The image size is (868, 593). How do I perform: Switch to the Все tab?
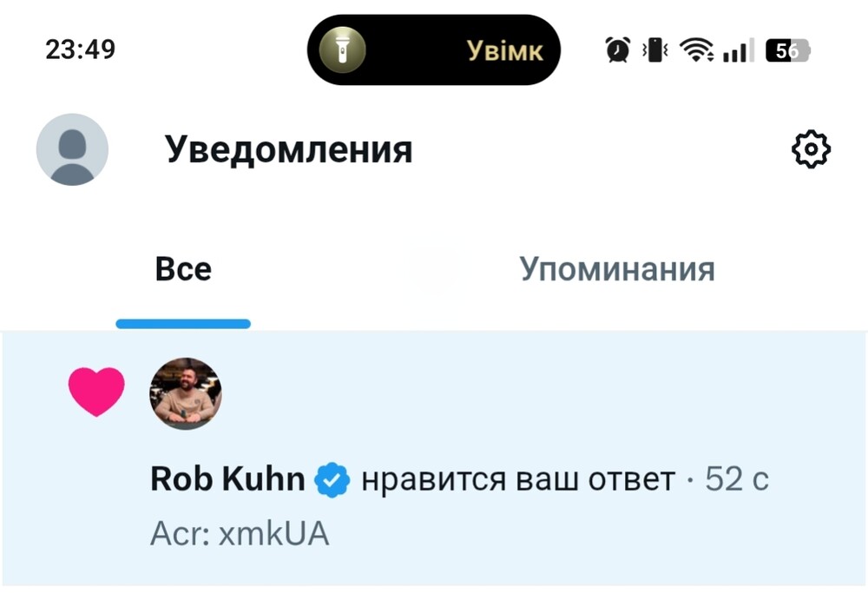point(183,269)
